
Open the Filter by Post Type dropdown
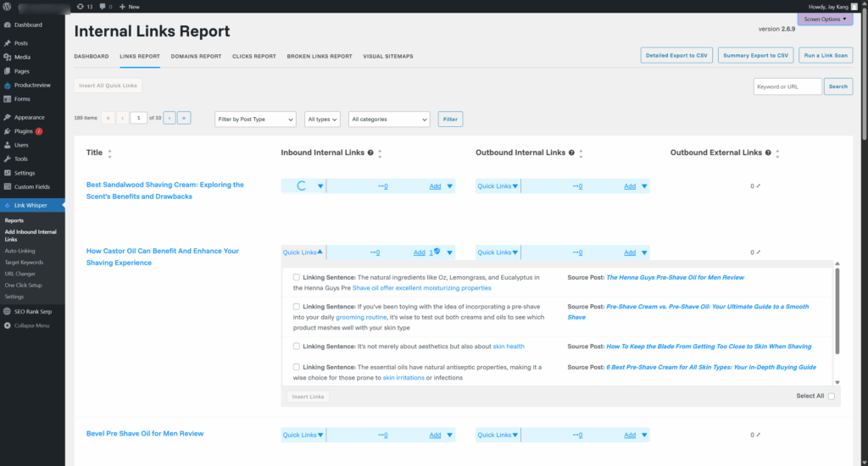tap(255, 119)
